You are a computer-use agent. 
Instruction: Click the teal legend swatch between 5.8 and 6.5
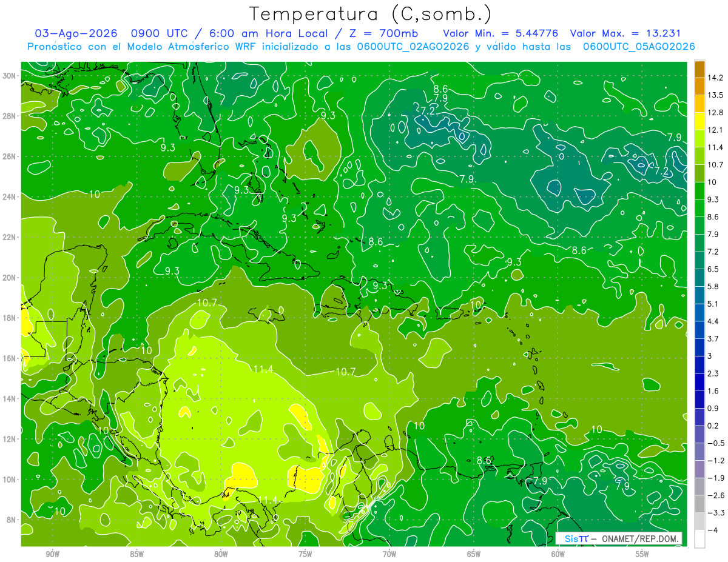click(x=699, y=278)
